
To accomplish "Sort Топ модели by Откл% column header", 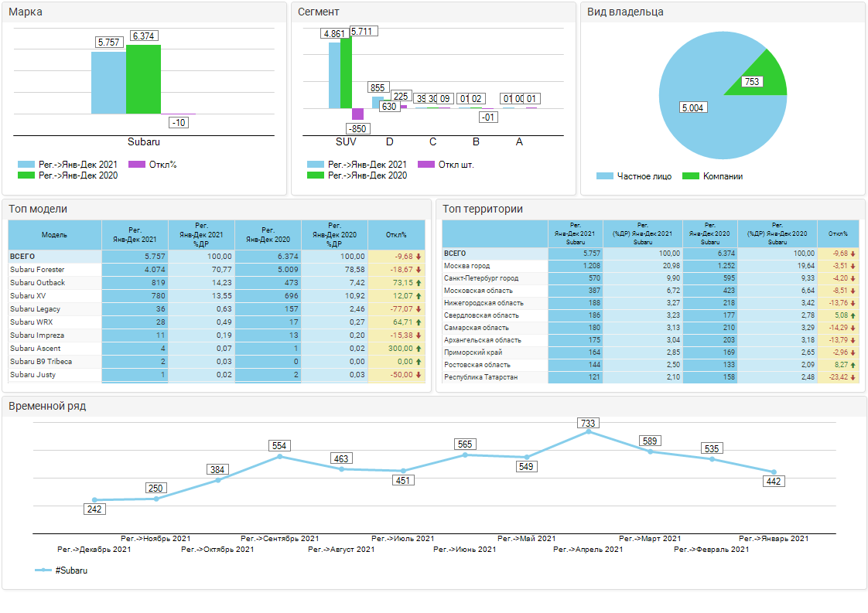I will [396, 235].
